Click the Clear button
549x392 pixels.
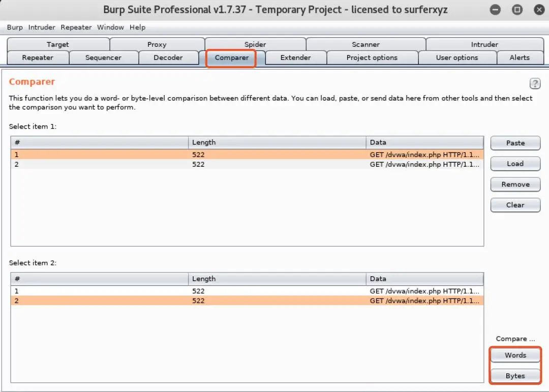tap(515, 205)
